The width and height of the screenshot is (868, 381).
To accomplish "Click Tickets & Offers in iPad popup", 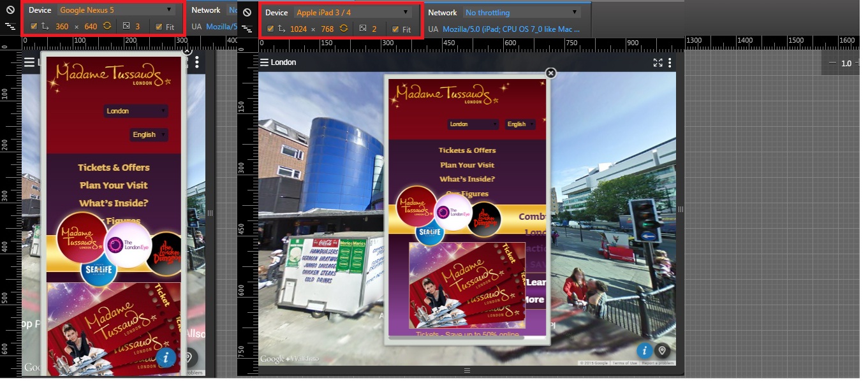I will pos(467,150).
